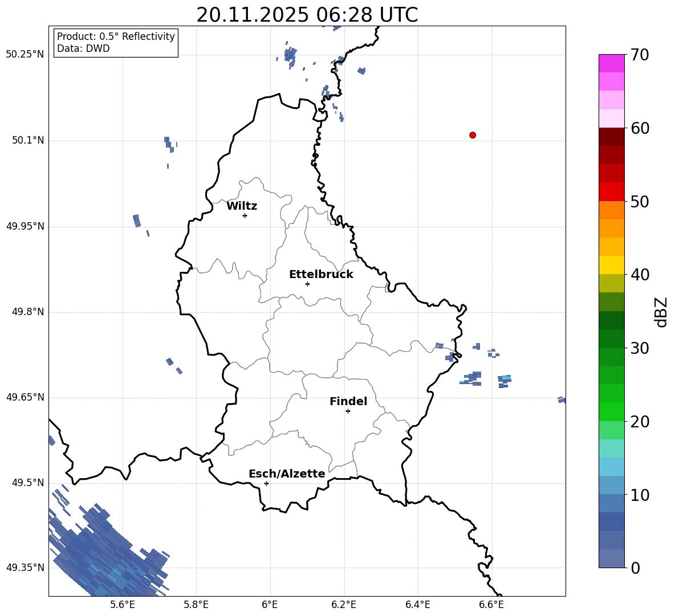The width and height of the screenshot is (675, 616).
Task: Click the 5.8°E longitude label
Action: pyautogui.click(x=196, y=605)
